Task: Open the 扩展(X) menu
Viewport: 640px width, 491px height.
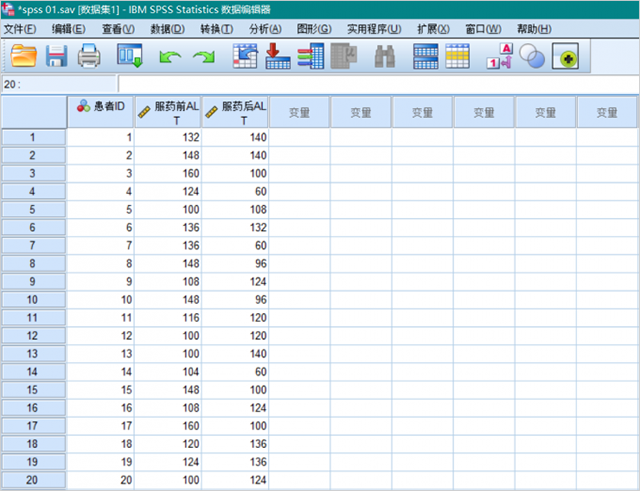Action: (433, 29)
